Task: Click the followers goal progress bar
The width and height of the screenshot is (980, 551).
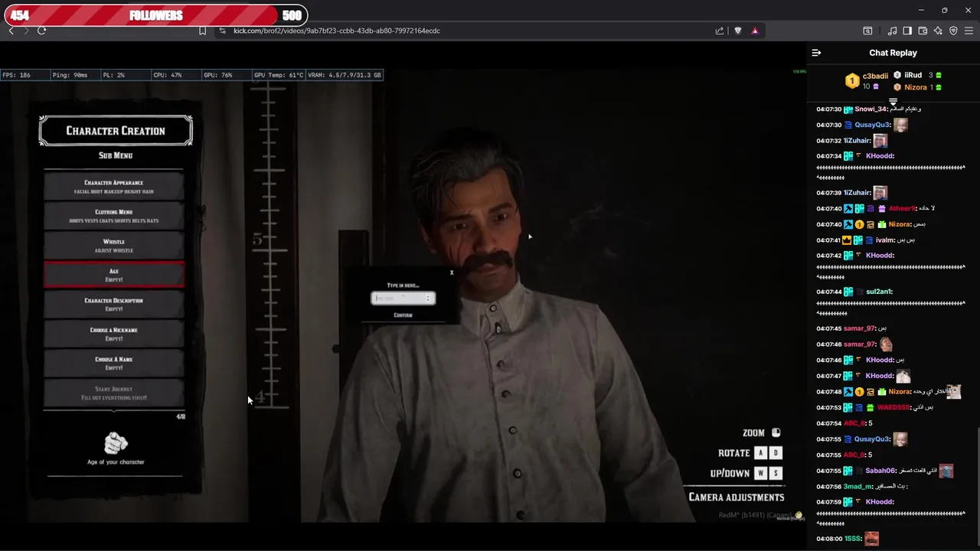Action: [155, 15]
